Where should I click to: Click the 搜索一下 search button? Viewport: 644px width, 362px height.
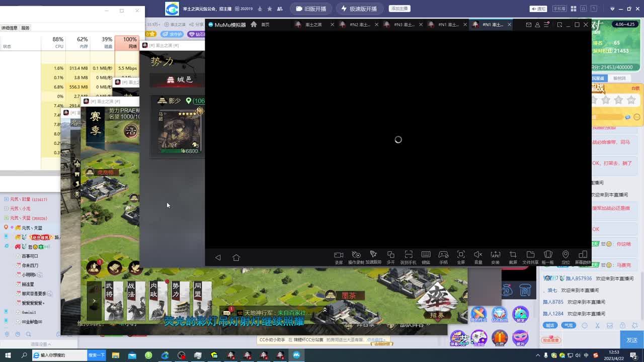97,355
